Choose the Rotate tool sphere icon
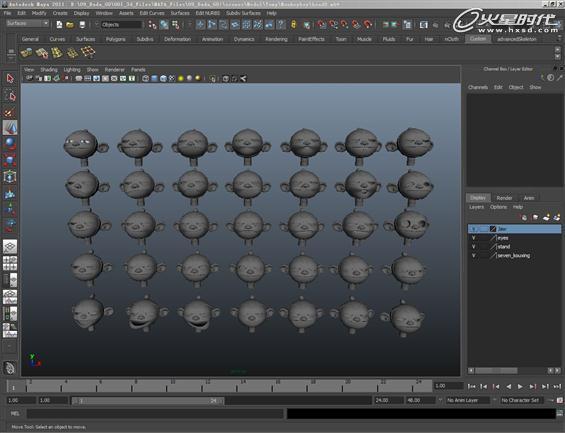Viewport: 565px width, 433px height. [x=10, y=143]
